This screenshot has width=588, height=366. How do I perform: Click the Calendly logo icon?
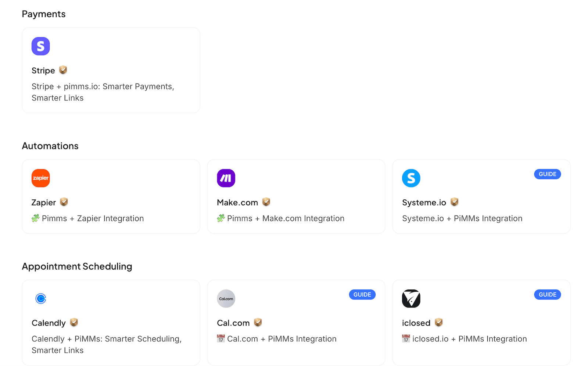tap(41, 299)
